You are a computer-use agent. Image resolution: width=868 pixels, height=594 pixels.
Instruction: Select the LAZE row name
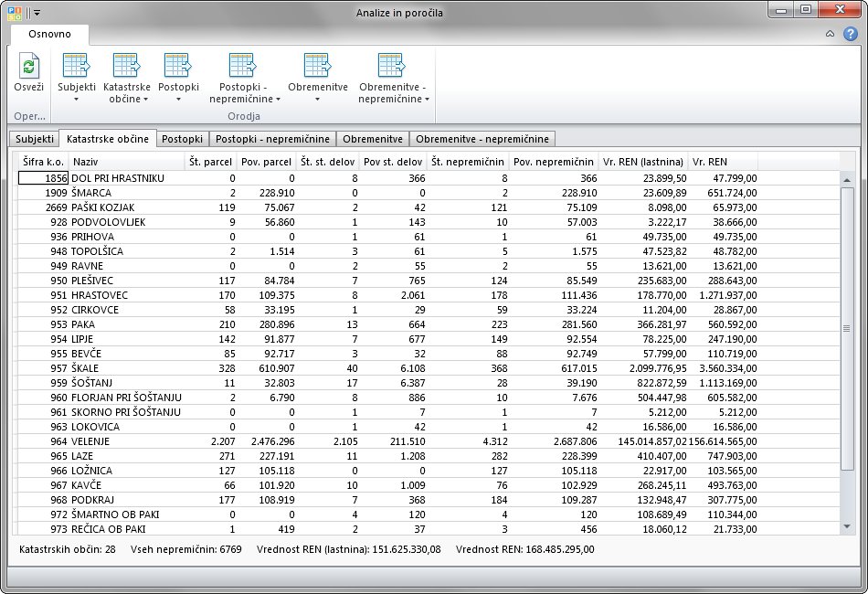tap(82, 456)
